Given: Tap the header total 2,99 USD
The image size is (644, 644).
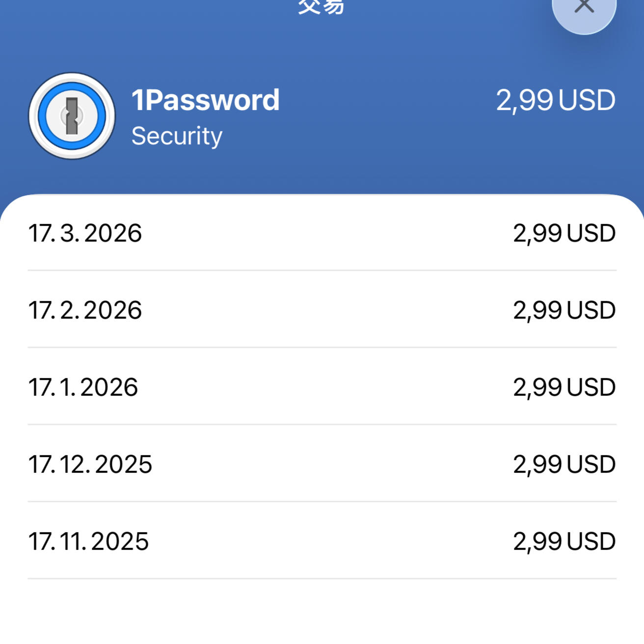Looking at the screenshot, I should click(x=555, y=100).
